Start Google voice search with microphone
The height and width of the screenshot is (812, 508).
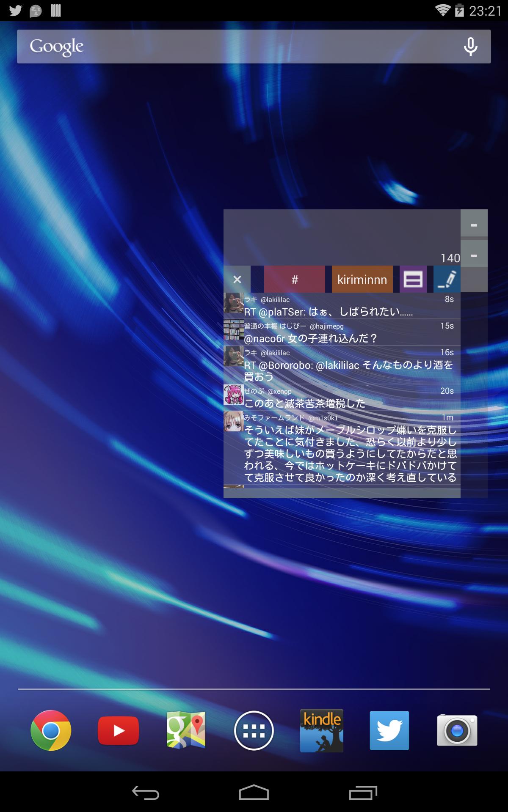tap(470, 47)
